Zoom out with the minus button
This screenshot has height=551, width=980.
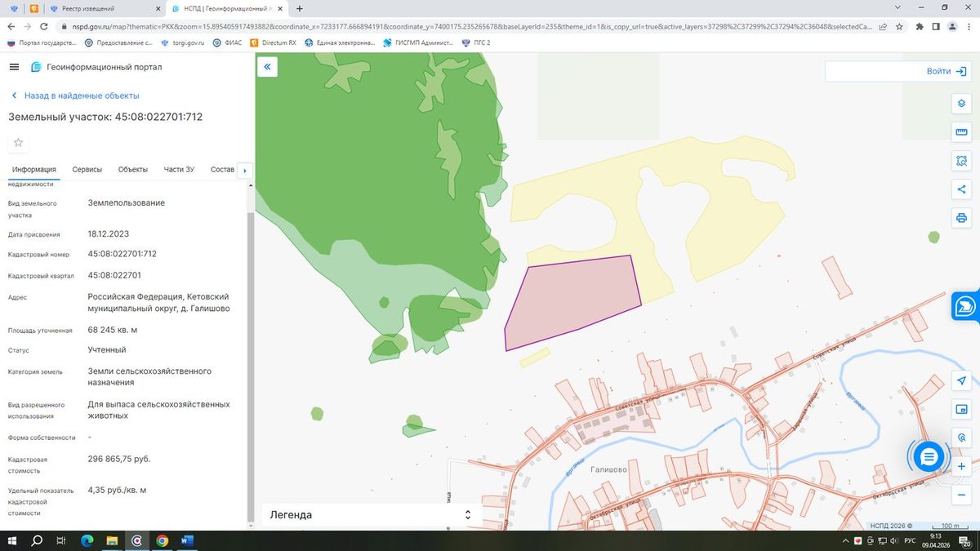tap(961, 495)
